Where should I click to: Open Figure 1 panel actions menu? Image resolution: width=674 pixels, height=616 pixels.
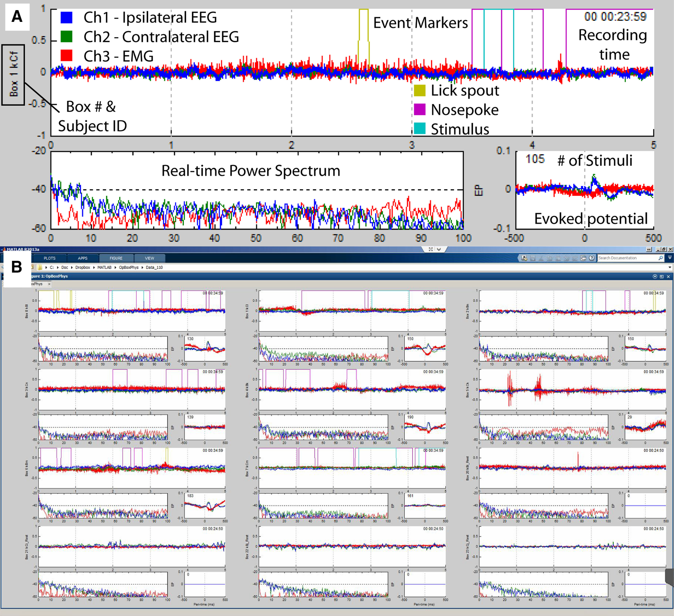click(x=655, y=276)
